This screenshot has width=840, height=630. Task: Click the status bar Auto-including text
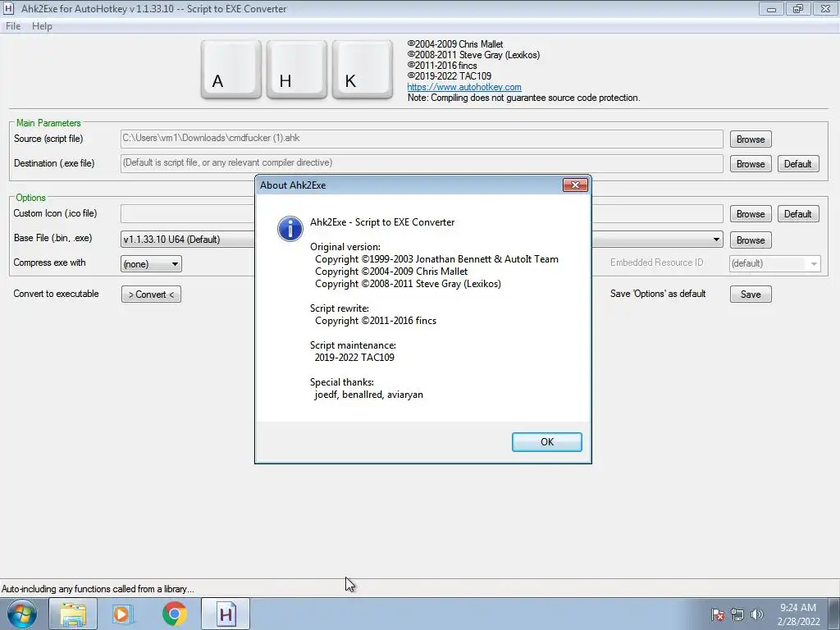point(98,589)
